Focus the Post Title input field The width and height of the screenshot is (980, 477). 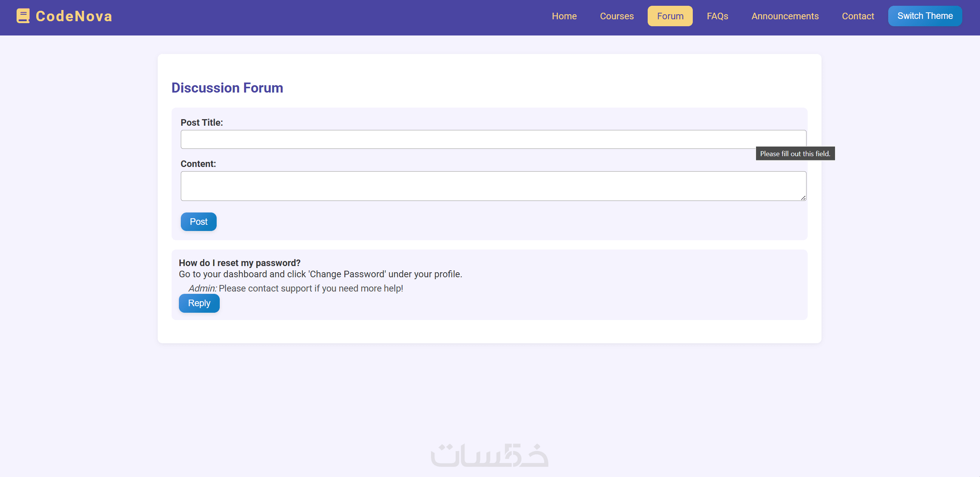pyautogui.click(x=463, y=139)
